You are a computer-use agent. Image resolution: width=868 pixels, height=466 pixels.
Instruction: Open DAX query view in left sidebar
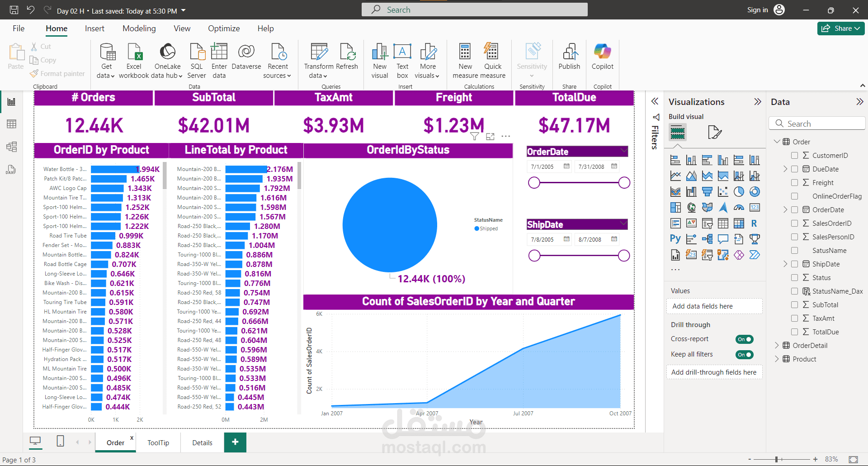click(x=11, y=170)
